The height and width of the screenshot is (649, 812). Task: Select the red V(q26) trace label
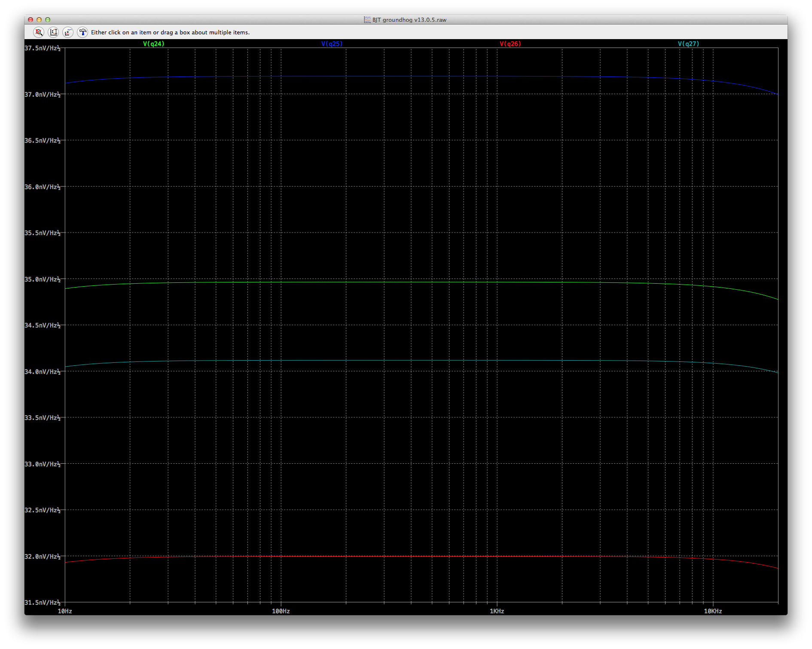pyautogui.click(x=510, y=44)
